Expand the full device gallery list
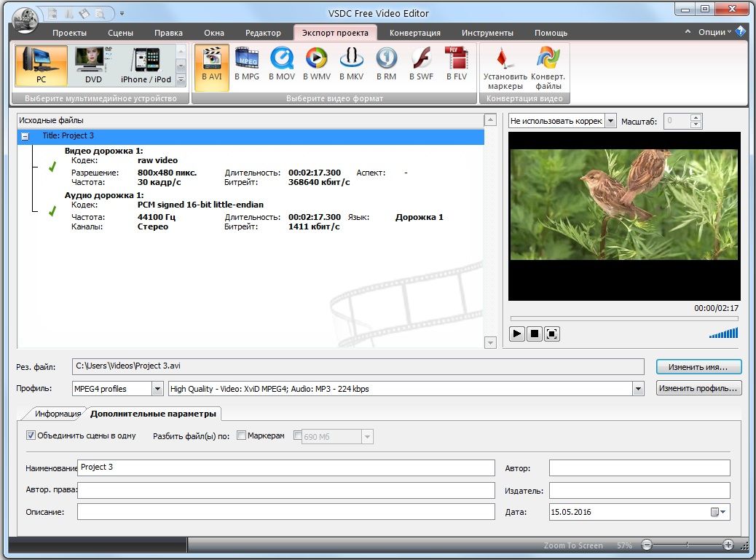The height and width of the screenshot is (560, 756). click(x=181, y=80)
